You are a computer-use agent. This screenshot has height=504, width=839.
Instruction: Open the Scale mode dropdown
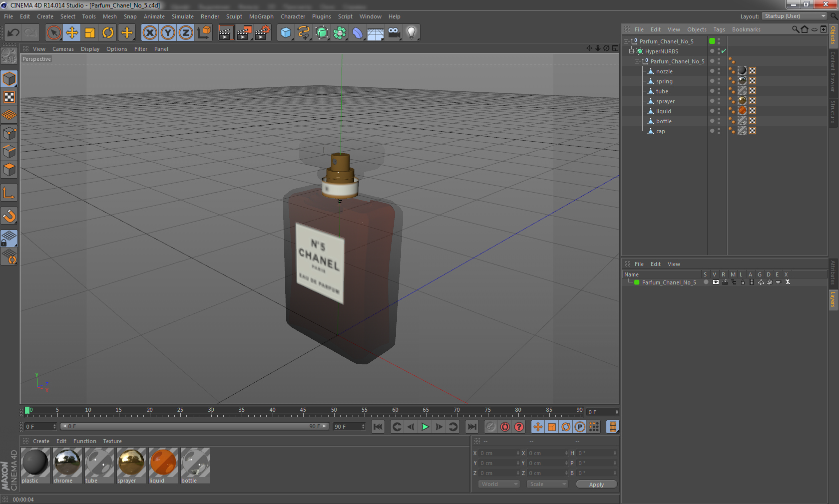point(547,484)
